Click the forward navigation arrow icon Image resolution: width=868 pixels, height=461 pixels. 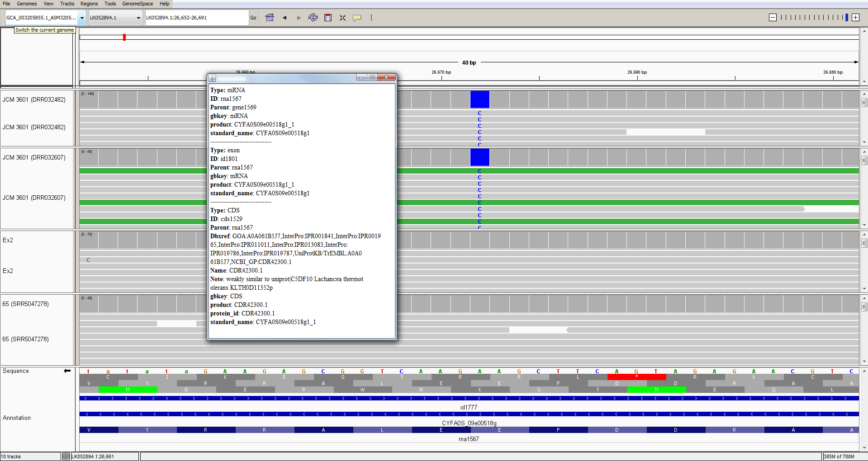pos(299,18)
